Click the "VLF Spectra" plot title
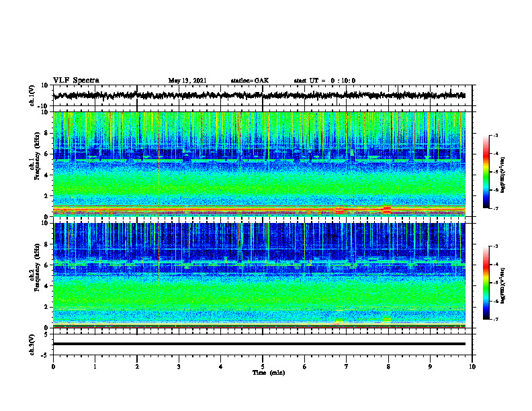Image resolution: width=532 pixels, height=411 pixels. click(x=76, y=81)
